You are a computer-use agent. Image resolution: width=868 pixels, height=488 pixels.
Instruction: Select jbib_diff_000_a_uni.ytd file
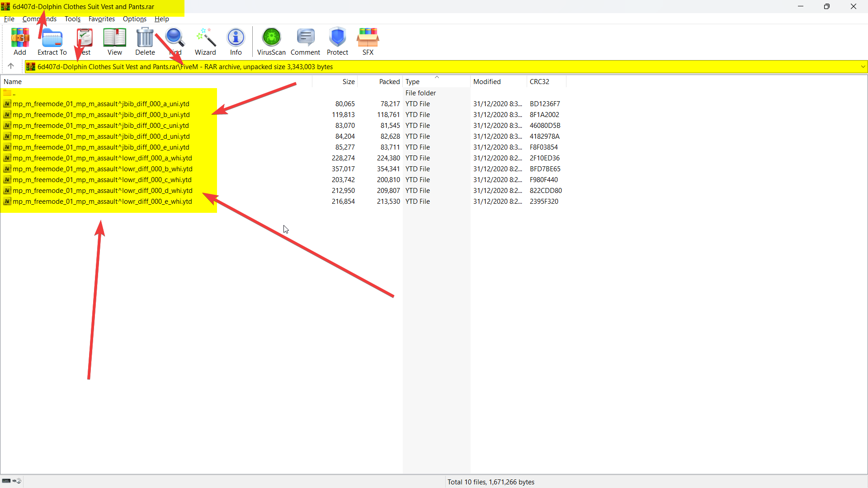[101, 104]
